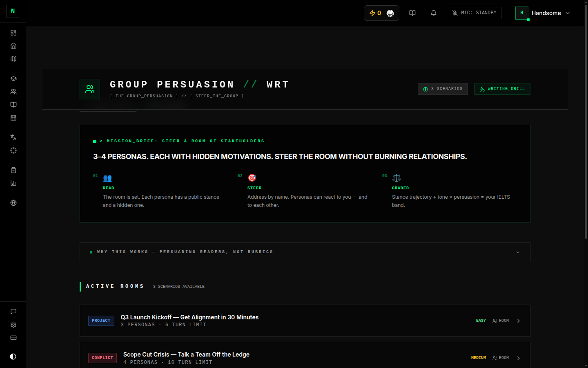The width and height of the screenshot is (588, 368).
Task: Open the chat message icon in sidebar
Action: [x=13, y=312]
